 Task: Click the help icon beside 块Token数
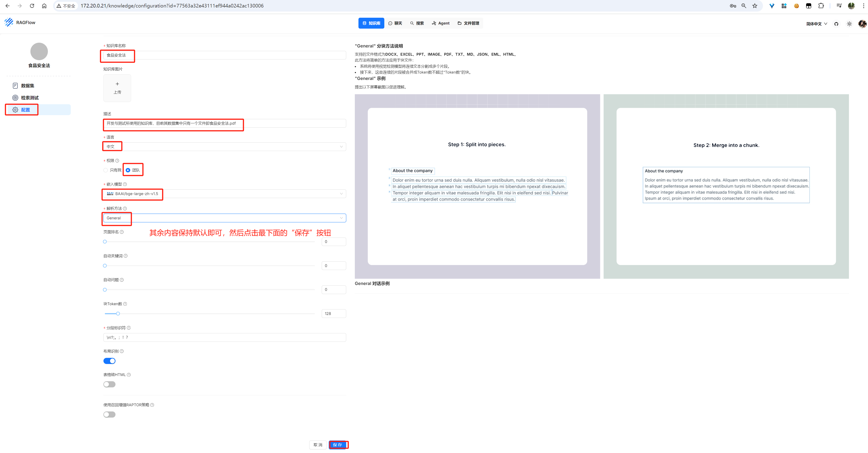pyautogui.click(x=125, y=304)
